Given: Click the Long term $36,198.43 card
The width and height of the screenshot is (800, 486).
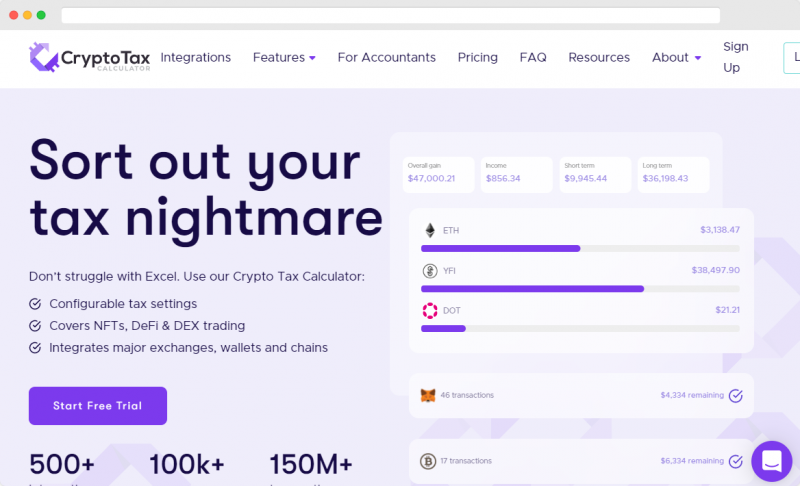Looking at the screenshot, I should [673, 175].
